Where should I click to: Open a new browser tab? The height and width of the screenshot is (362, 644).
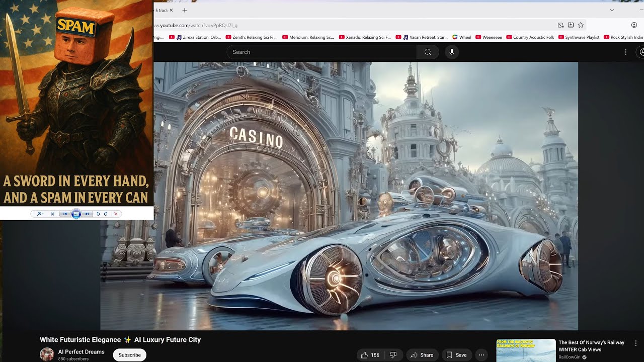184,10
